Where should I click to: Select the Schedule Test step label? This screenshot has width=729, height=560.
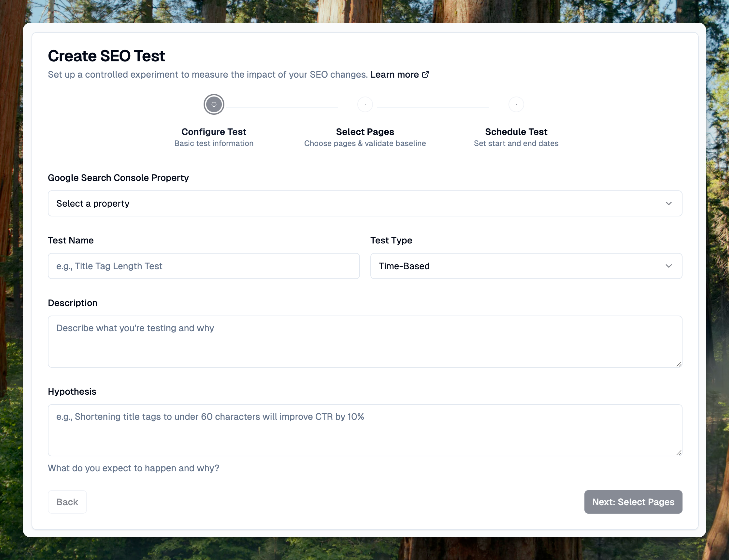[x=516, y=132]
